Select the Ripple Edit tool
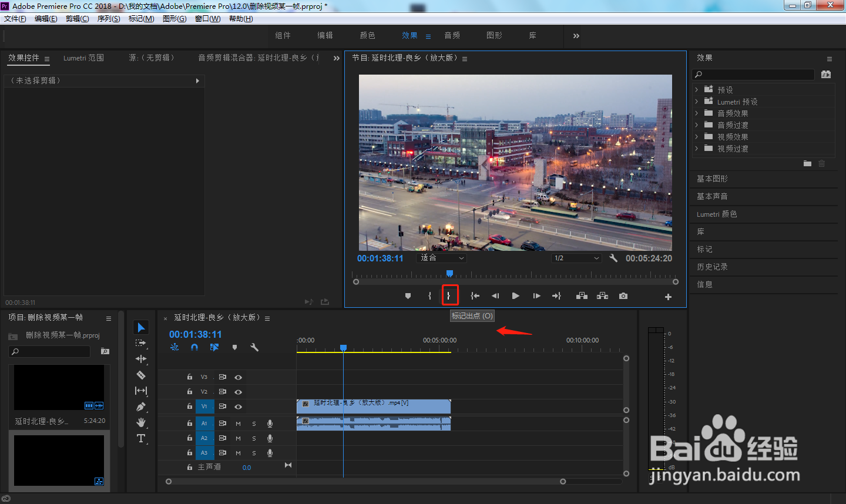The image size is (846, 504). click(141, 359)
